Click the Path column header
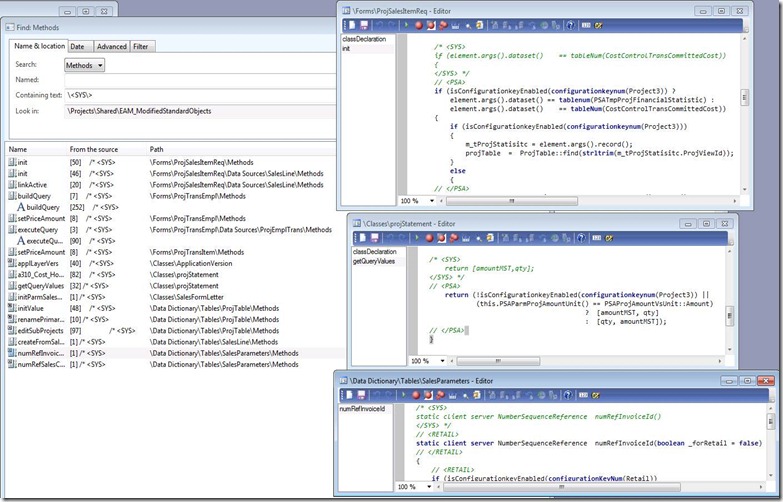The image size is (783, 502). point(157,149)
